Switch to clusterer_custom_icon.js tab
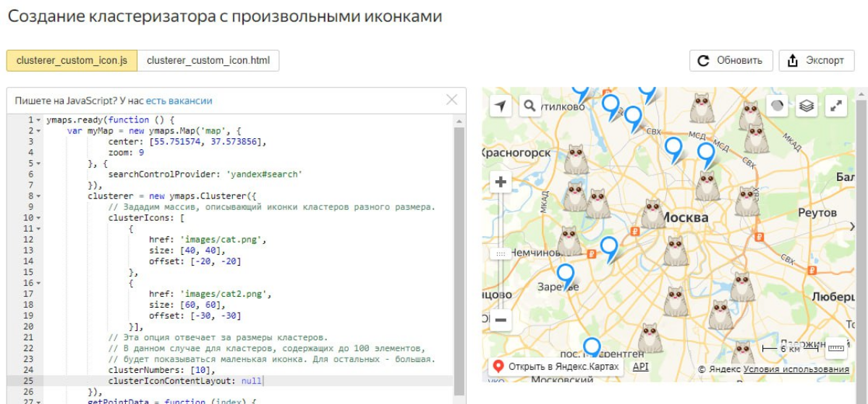Viewport: 868px width, 404px height. click(72, 61)
